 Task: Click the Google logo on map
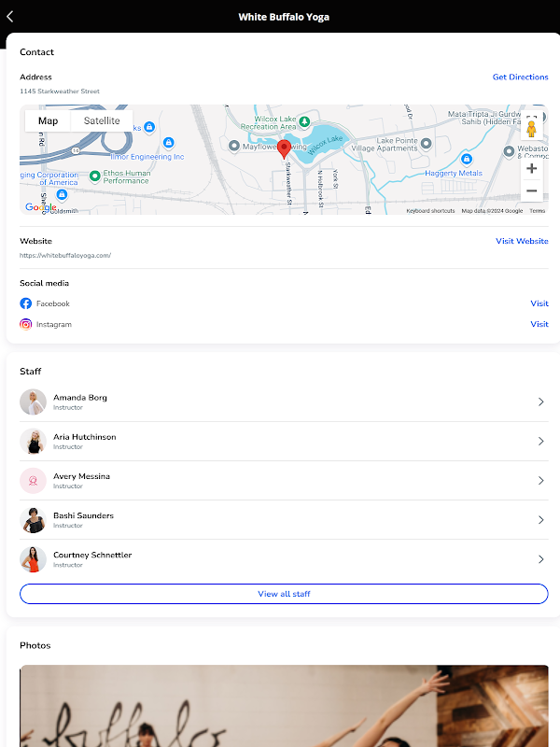(41, 207)
